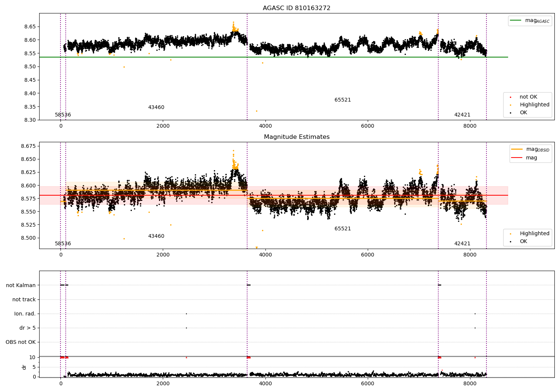Click obsid label 58536 in top plot
This screenshot has width=560, height=392.
(63, 115)
